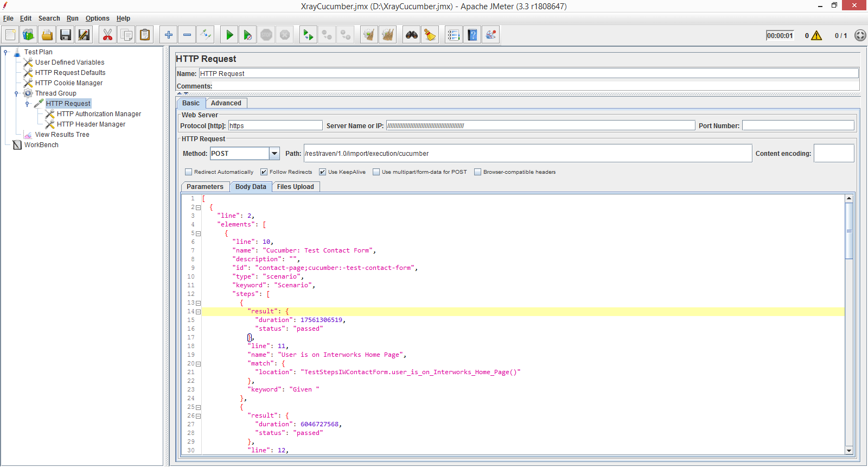
Task: Click Reset Search yellow broom icon
Action: click(430, 35)
